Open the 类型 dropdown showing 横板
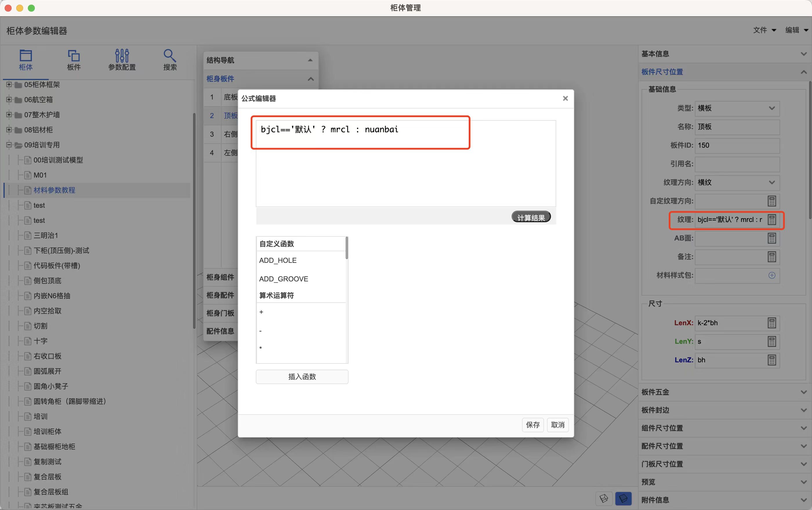812x510 pixels. (737, 108)
